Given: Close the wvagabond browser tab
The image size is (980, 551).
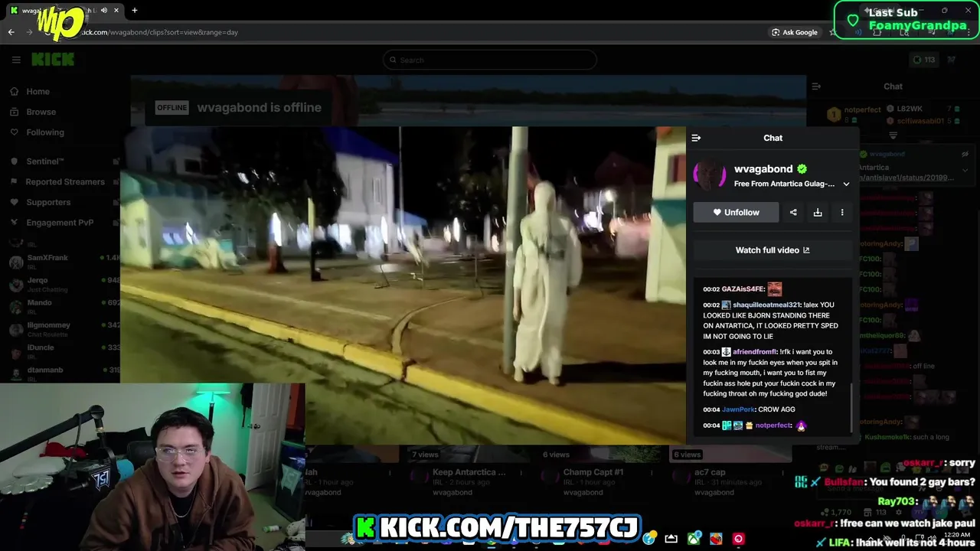Looking at the screenshot, I should (116, 11).
